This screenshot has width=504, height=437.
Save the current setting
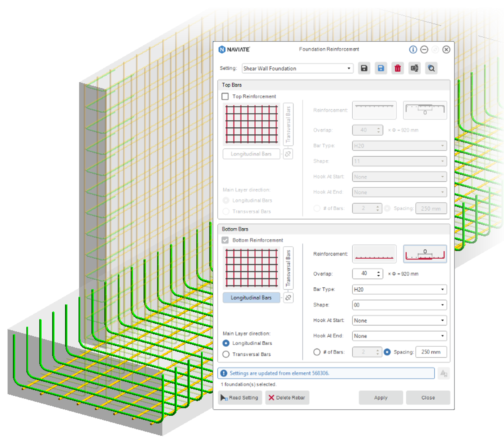pos(364,68)
